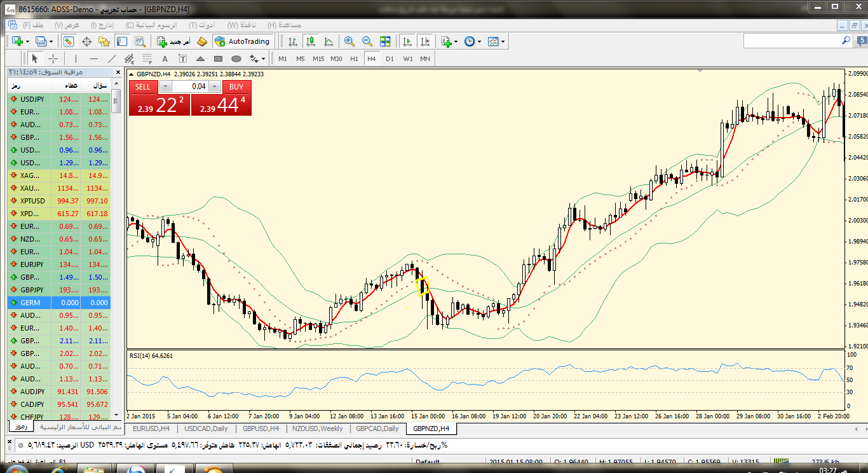Screen dimensions: 868x473
Task: Switch timeframe to M1
Action: click(283, 58)
